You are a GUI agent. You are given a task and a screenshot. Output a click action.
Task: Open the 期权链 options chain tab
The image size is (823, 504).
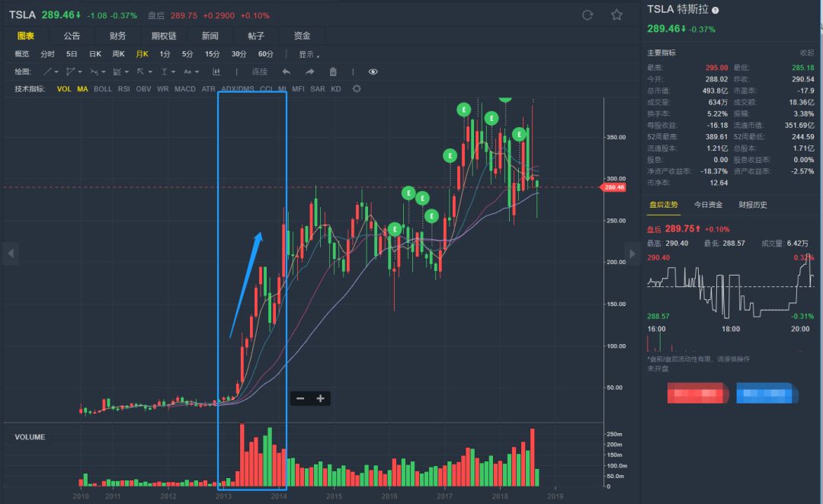164,36
